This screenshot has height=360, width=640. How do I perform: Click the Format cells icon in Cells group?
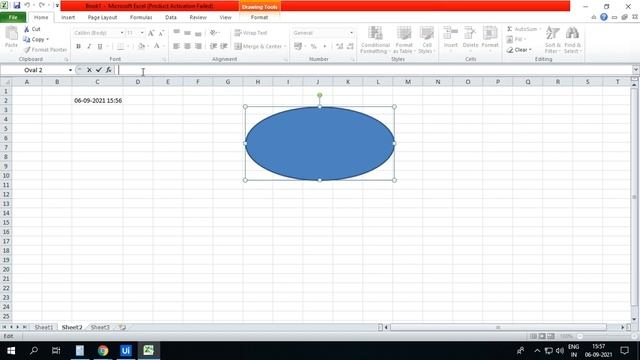click(x=490, y=33)
